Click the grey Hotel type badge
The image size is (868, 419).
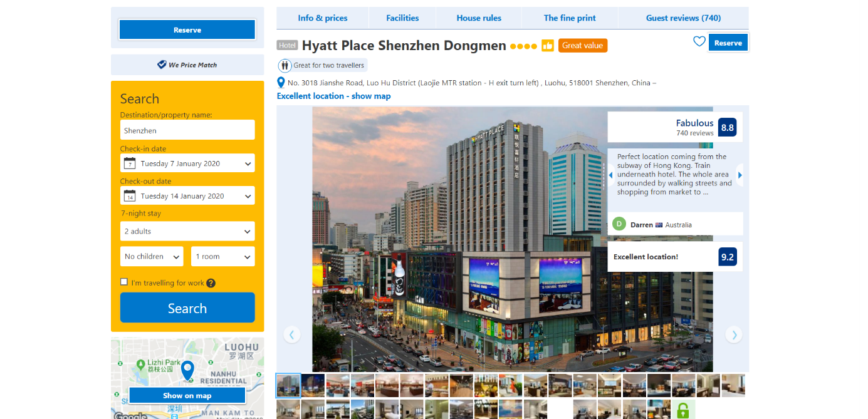[288, 46]
